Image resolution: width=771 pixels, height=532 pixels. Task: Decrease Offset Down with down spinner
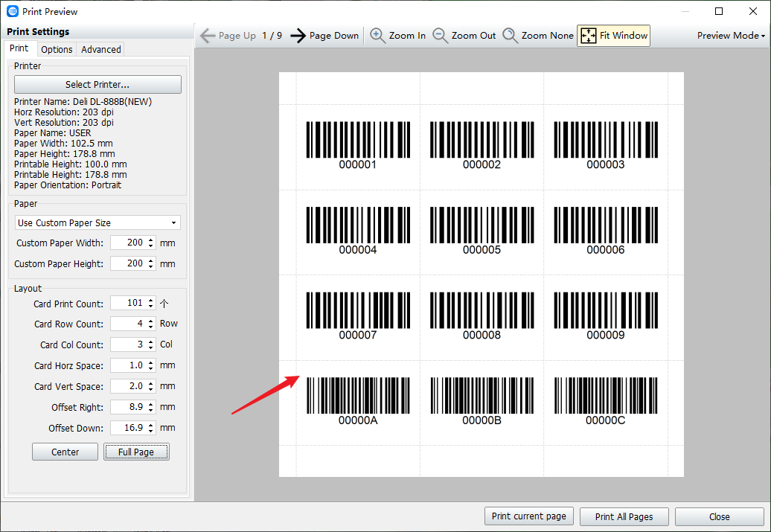151,432
